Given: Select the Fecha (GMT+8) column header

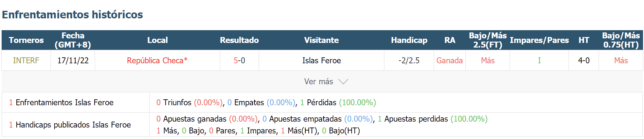Looking at the screenshot, I should click(x=73, y=40).
